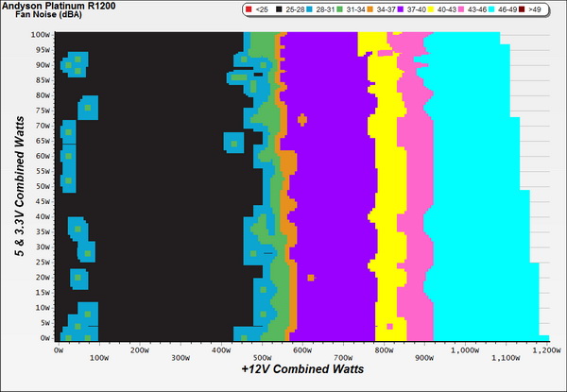This screenshot has width=567, height=392.
Task: Click the 100w label on the vertical axis
Action: coord(40,35)
